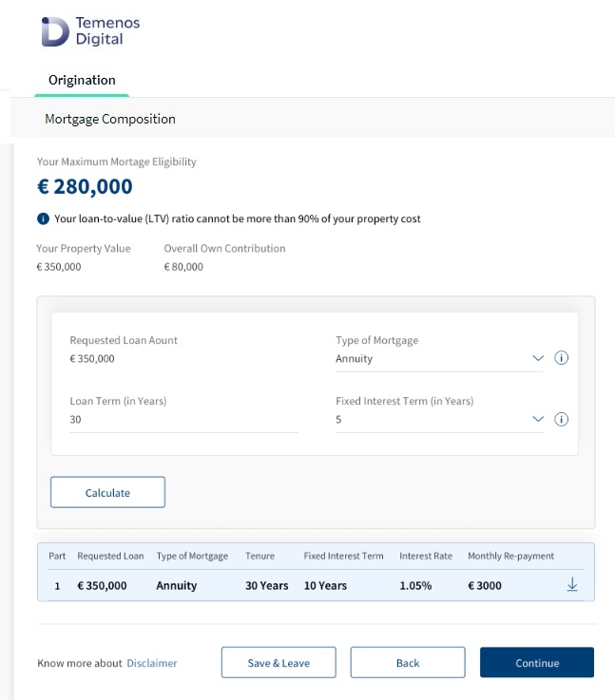
Task: Click info icon next to Fixed Interest Term
Action: point(561,419)
